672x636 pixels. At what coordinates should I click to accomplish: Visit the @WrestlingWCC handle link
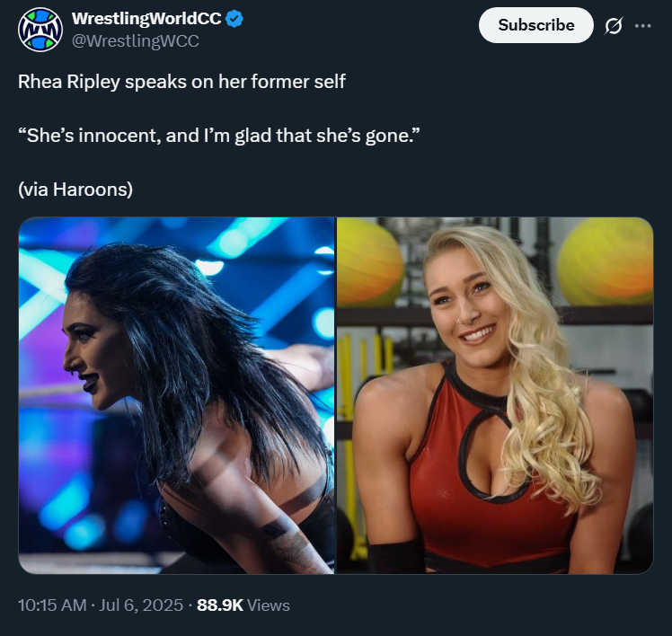click(x=136, y=41)
